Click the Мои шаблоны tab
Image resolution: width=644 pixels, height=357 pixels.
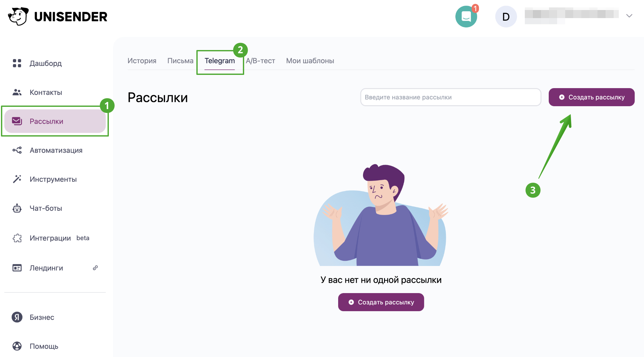tap(310, 61)
